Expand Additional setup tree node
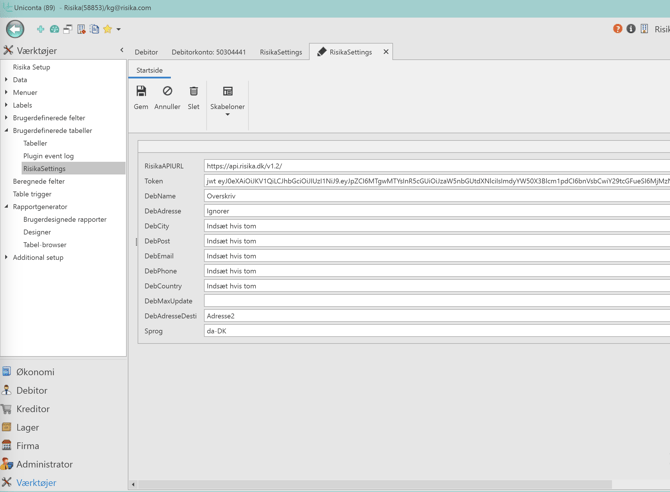The height and width of the screenshot is (492, 670). [6, 257]
